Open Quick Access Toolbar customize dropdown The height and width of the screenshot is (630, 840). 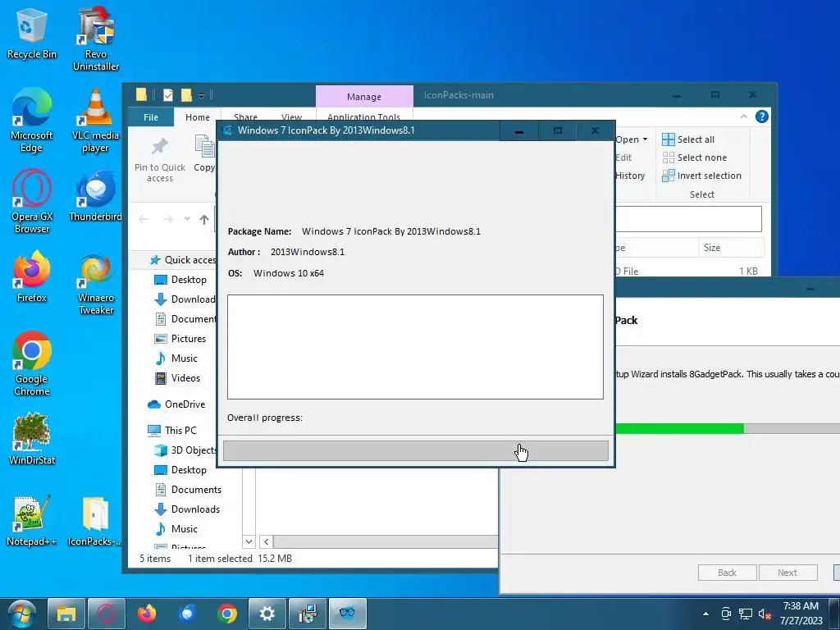pos(202,96)
